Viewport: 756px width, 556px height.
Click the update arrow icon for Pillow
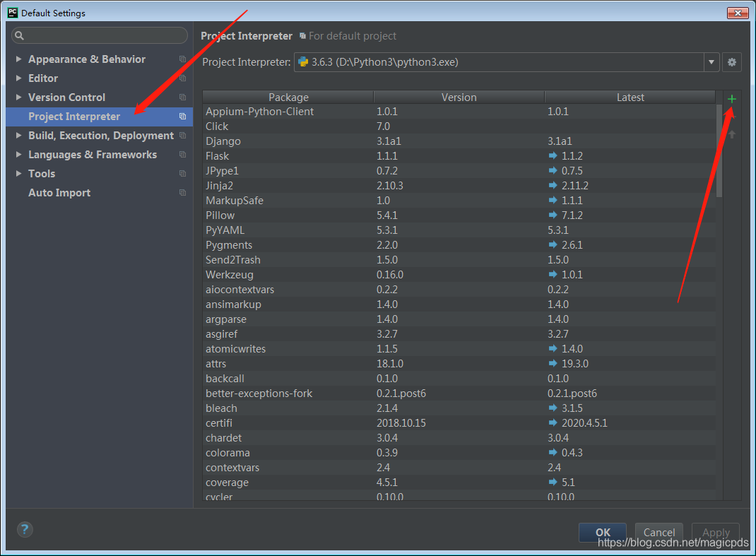553,215
